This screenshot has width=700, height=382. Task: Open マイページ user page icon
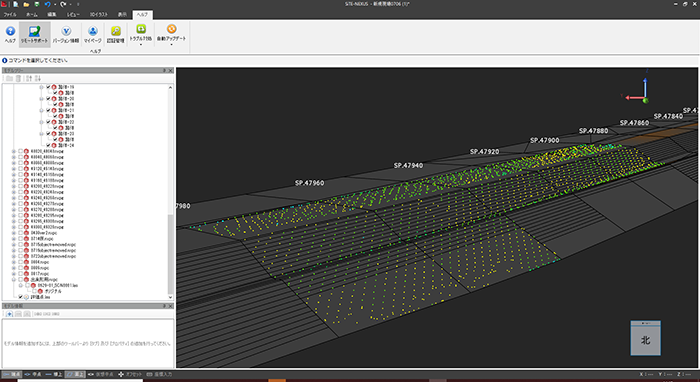pyautogui.click(x=92, y=34)
